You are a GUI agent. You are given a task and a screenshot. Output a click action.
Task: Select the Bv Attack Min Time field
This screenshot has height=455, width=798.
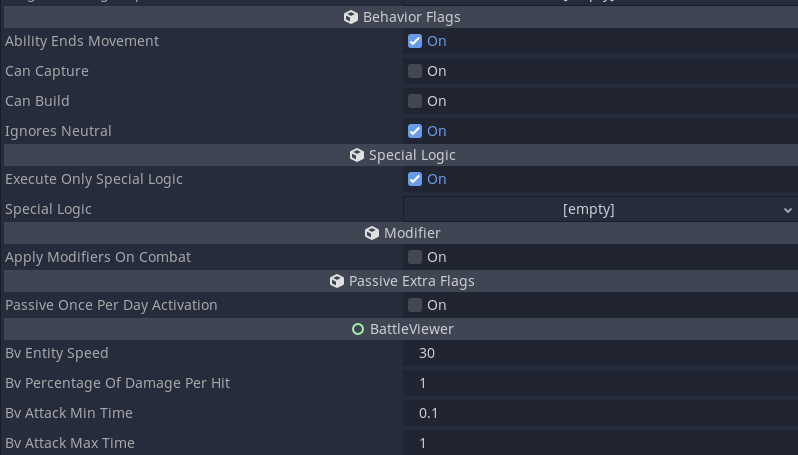coord(600,413)
